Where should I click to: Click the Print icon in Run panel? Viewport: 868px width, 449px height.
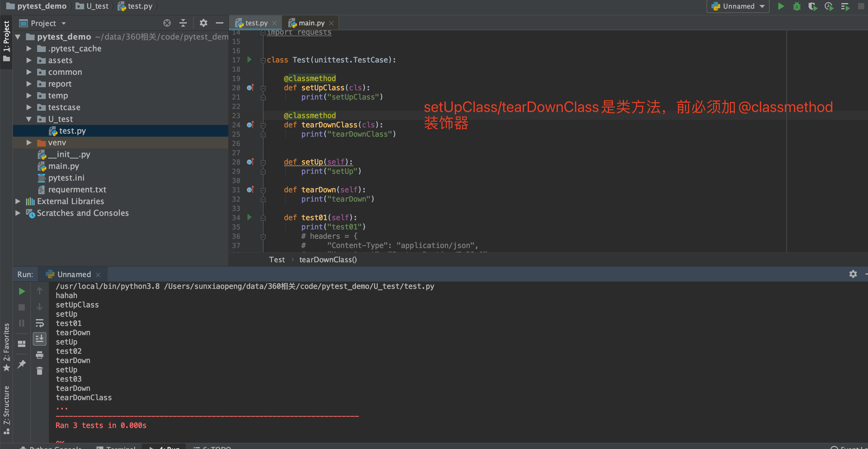(x=39, y=355)
